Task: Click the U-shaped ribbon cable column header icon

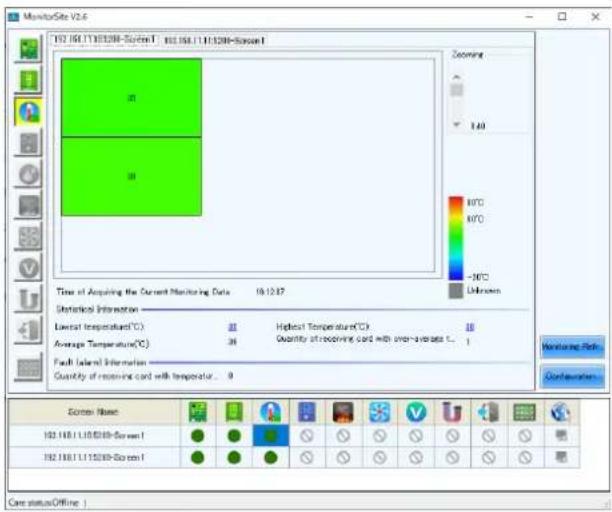Action: point(452,412)
